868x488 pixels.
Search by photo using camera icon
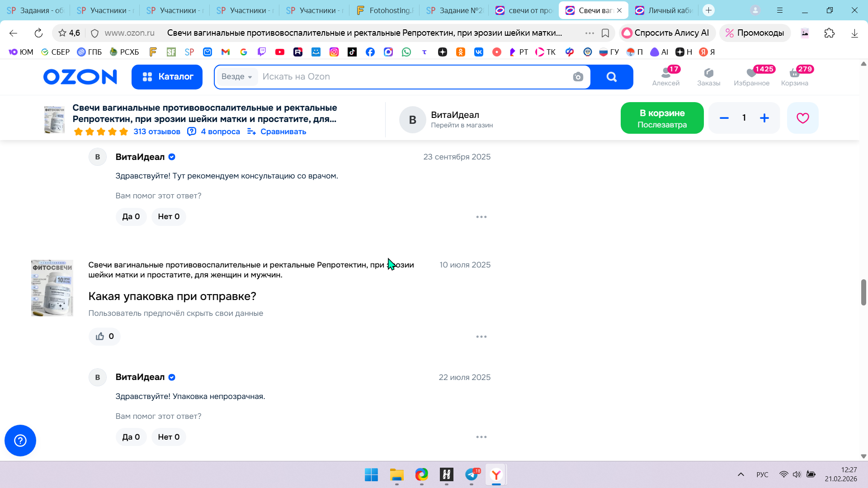pyautogui.click(x=578, y=77)
